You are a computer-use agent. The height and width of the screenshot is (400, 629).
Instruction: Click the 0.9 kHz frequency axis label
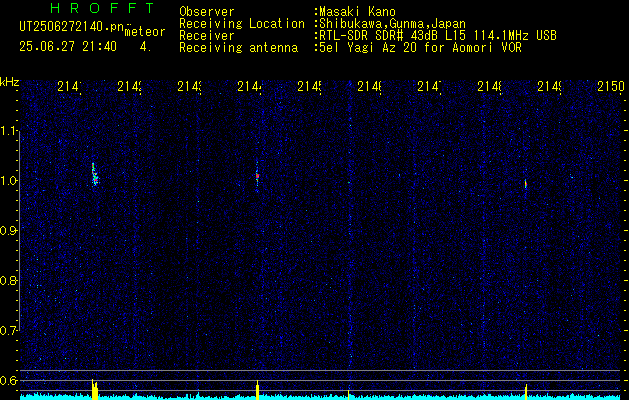(8, 231)
